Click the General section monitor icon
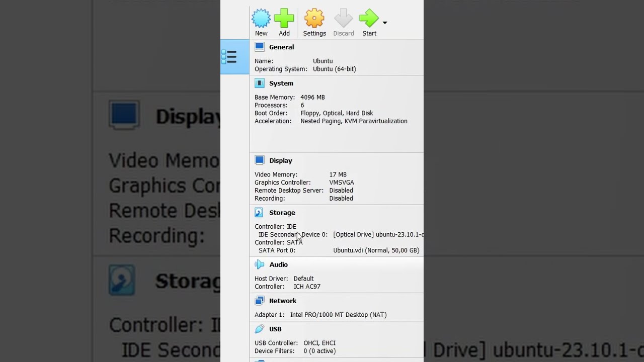This screenshot has height=362, width=644. click(260, 47)
